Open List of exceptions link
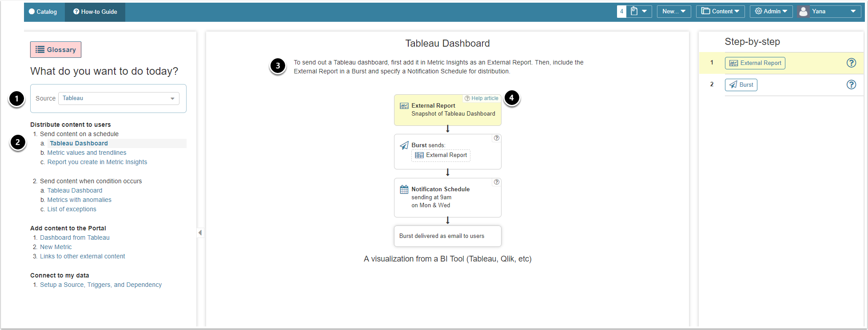Image resolution: width=868 pixels, height=330 pixels. coord(72,209)
